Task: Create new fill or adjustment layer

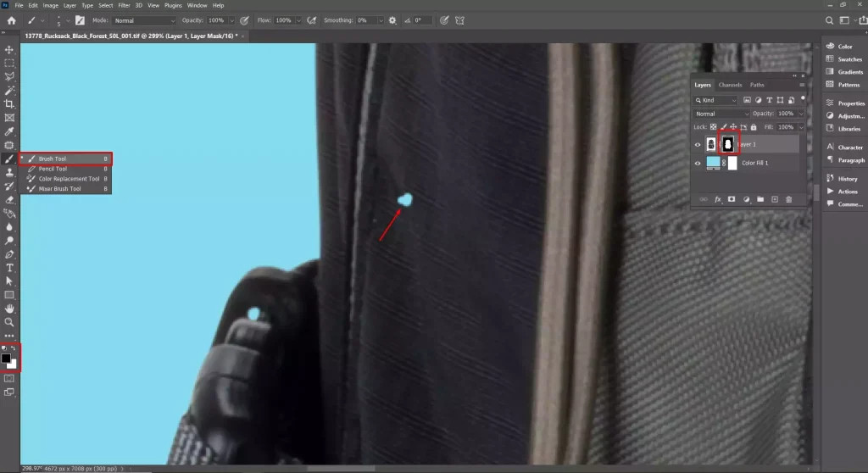Action: (746, 199)
